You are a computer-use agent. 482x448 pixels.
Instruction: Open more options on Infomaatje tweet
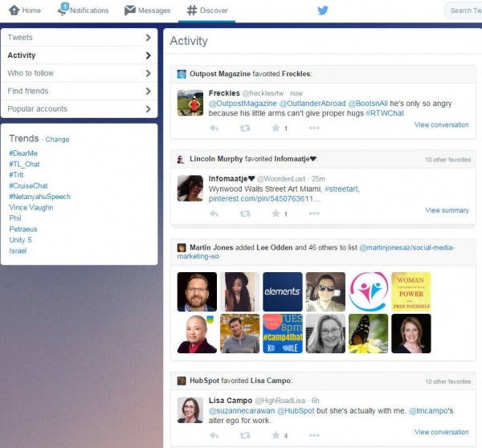click(314, 214)
